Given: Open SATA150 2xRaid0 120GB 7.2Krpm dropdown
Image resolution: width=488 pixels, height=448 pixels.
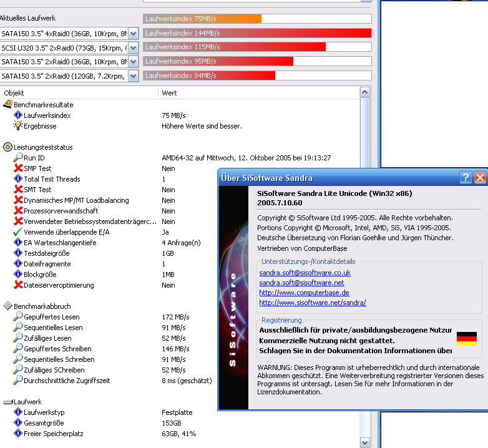Looking at the screenshot, I should 133,75.
